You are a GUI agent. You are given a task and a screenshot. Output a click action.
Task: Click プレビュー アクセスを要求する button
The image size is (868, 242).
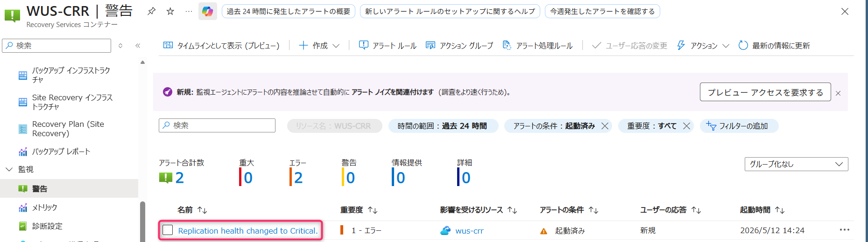[x=765, y=92]
